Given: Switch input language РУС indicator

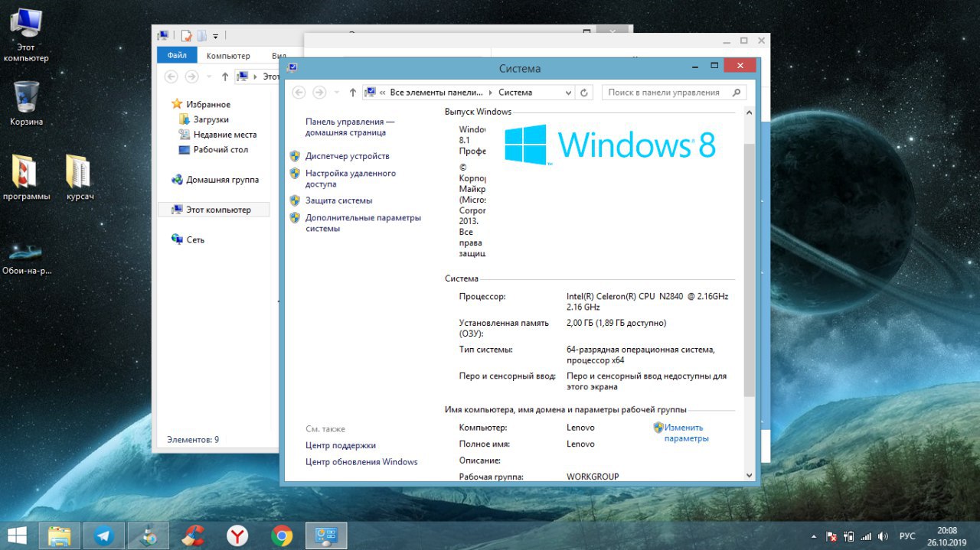Looking at the screenshot, I should pyautogui.click(x=906, y=537).
